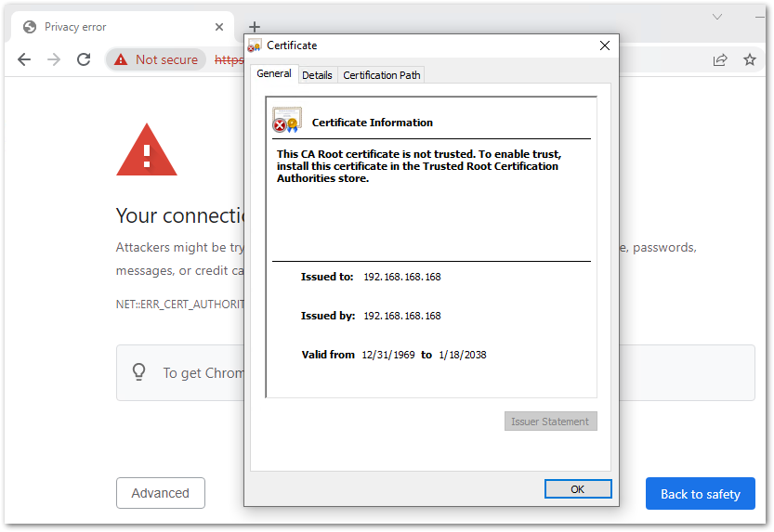The image size is (774, 532).
Task: Click Back to safety
Action: (x=700, y=494)
